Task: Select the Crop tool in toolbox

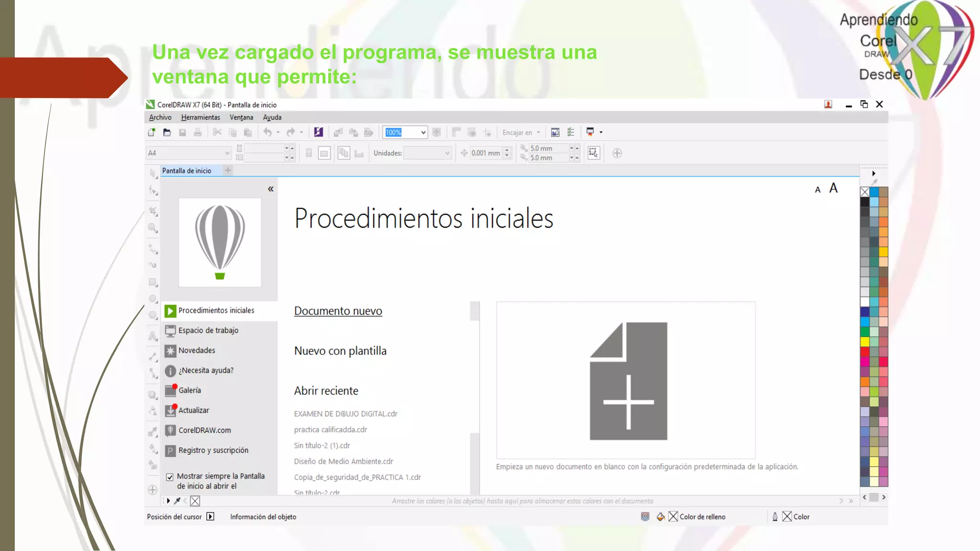Action: pyautogui.click(x=153, y=211)
